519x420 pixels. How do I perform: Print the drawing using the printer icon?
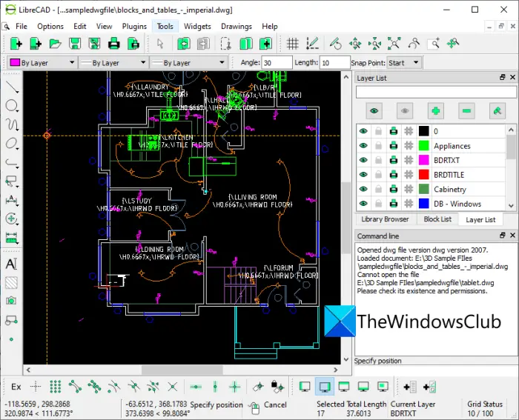[114, 43]
